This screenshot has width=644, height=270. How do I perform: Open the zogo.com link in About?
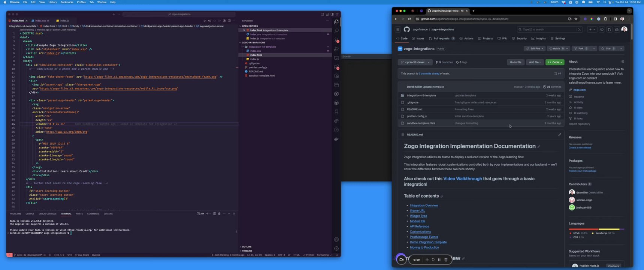click(579, 90)
